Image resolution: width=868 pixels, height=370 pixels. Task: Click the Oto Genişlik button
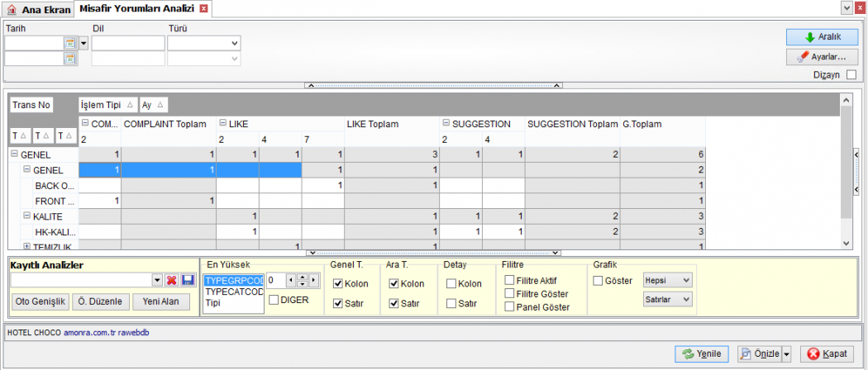(40, 301)
